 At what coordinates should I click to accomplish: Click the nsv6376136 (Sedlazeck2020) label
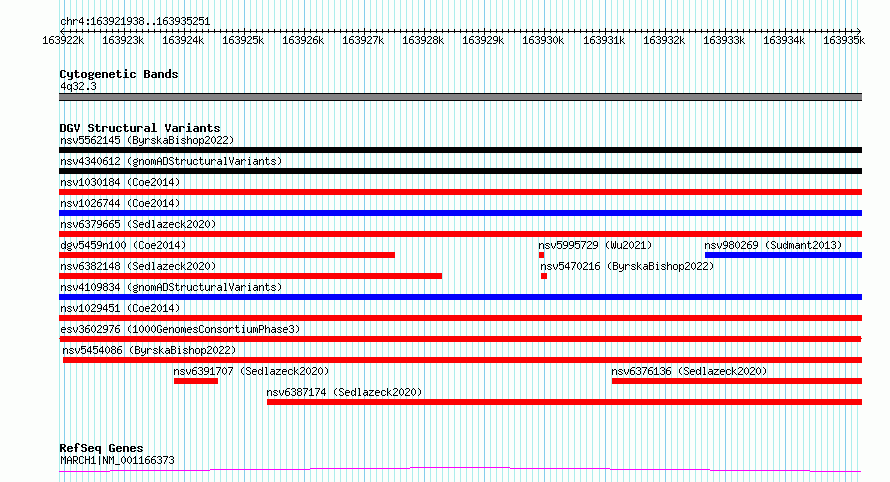tap(689, 371)
